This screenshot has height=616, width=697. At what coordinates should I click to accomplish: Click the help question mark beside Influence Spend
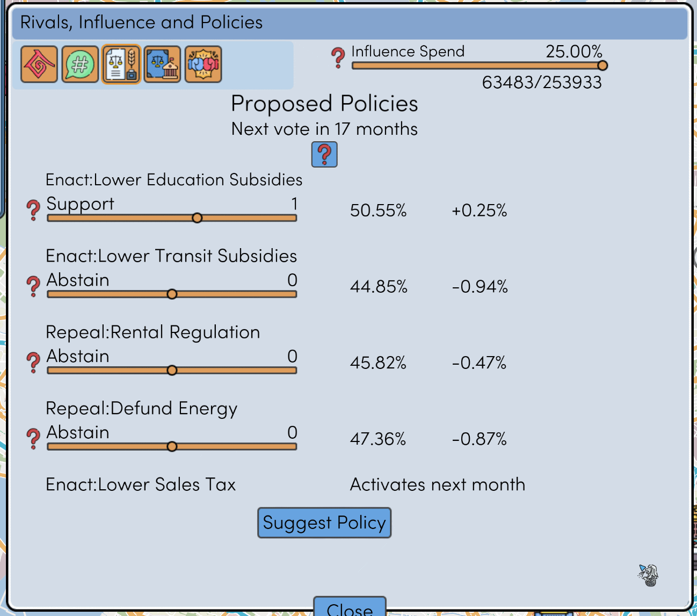click(x=338, y=57)
